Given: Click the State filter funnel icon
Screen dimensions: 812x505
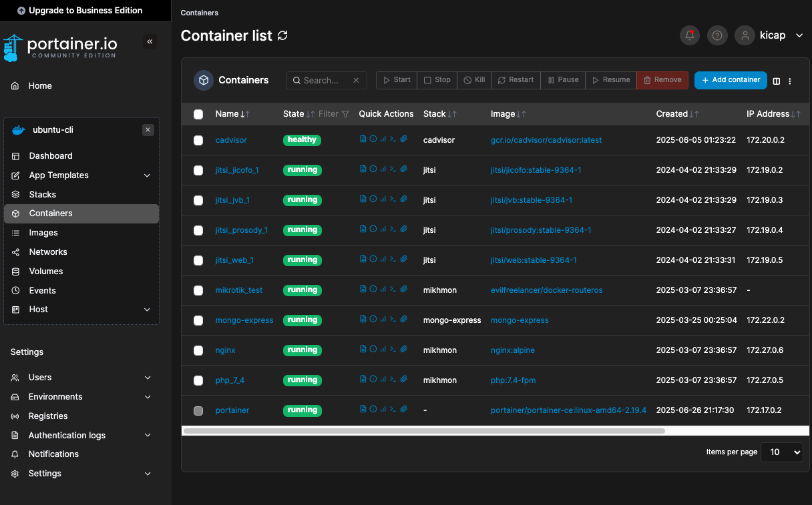Looking at the screenshot, I should pyautogui.click(x=345, y=114).
